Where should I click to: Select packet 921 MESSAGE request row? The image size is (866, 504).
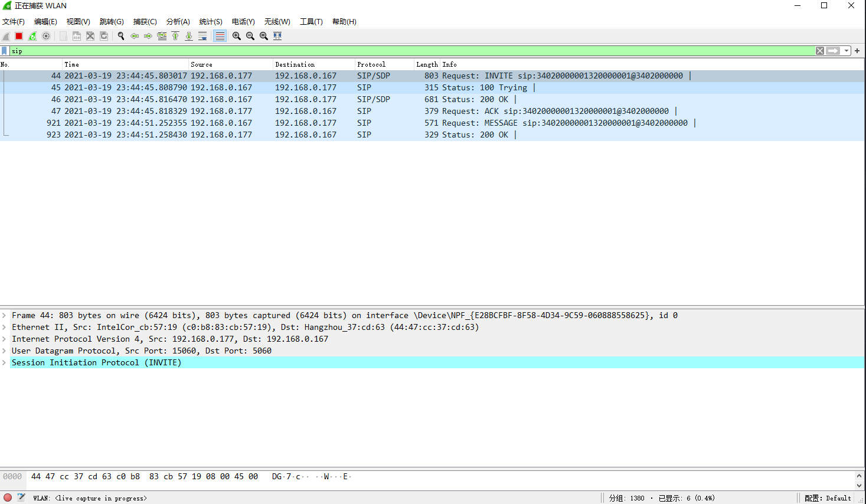(x=354, y=123)
